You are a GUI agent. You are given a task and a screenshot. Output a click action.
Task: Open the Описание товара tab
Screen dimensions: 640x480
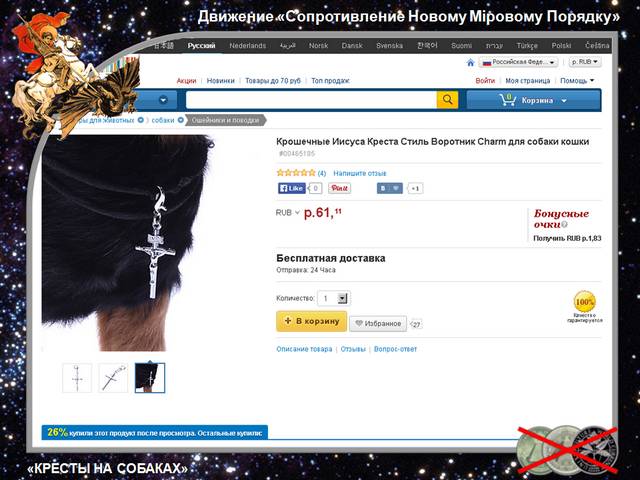[x=304, y=349]
